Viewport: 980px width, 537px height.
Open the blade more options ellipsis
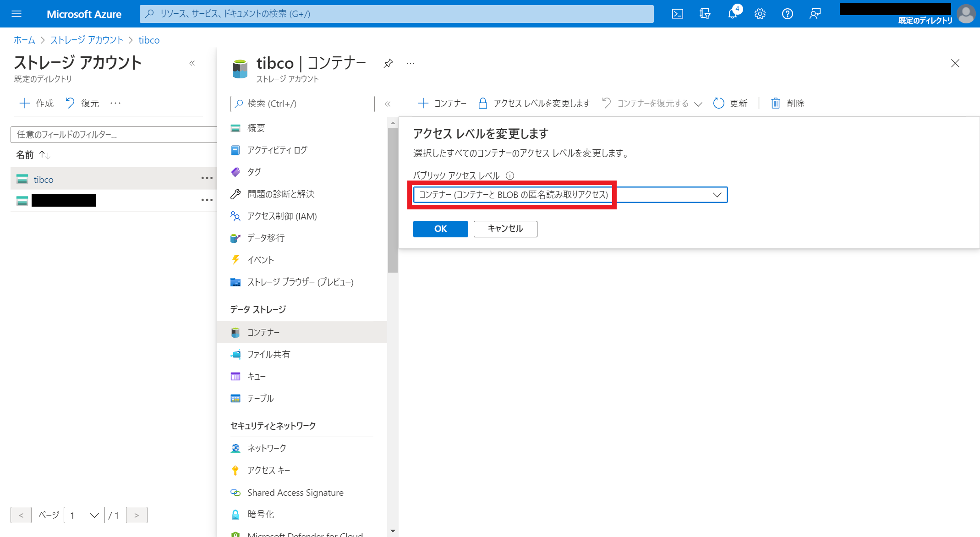click(411, 63)
